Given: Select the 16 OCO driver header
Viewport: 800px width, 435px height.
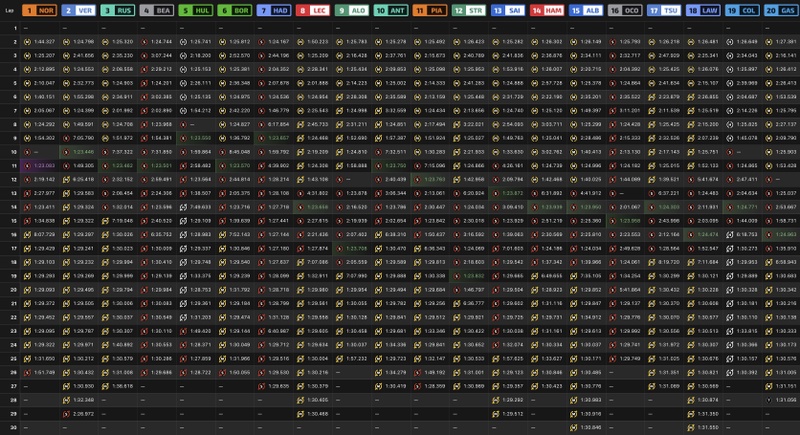Looking at the screenshot, I should coord(625,10).
